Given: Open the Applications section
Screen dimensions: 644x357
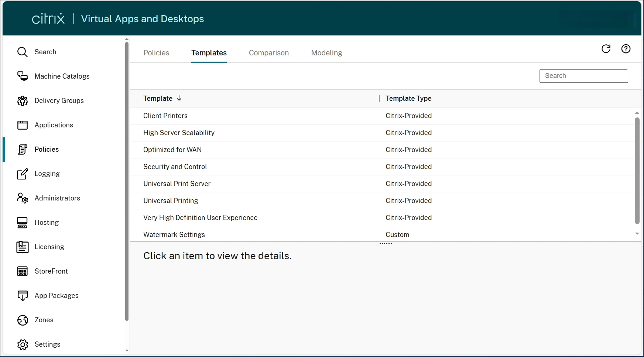Looking at the screenshot, I should pyautogui.click(x=54, y=125).
